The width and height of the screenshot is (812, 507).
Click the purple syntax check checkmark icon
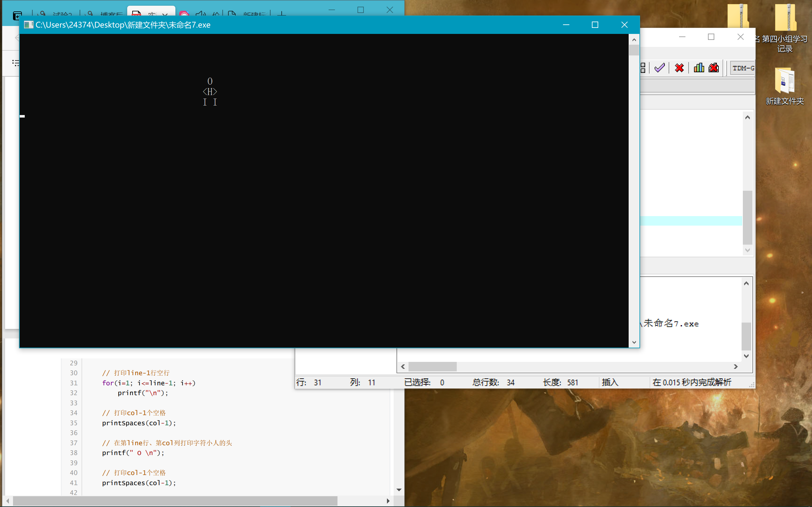tap(659, 68)
